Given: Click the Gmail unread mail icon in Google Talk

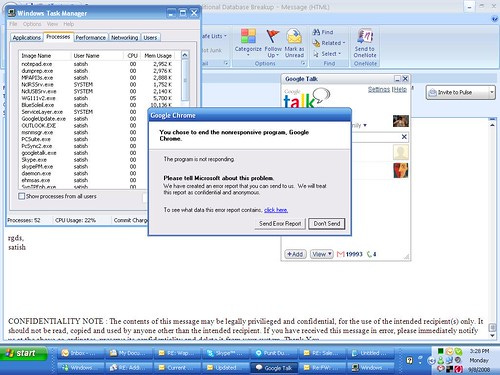Looking at the screenshot, I should click(340, 254).
